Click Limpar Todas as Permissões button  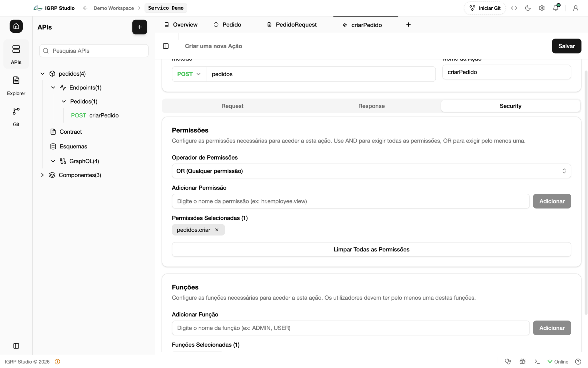[x=371, y=249]
